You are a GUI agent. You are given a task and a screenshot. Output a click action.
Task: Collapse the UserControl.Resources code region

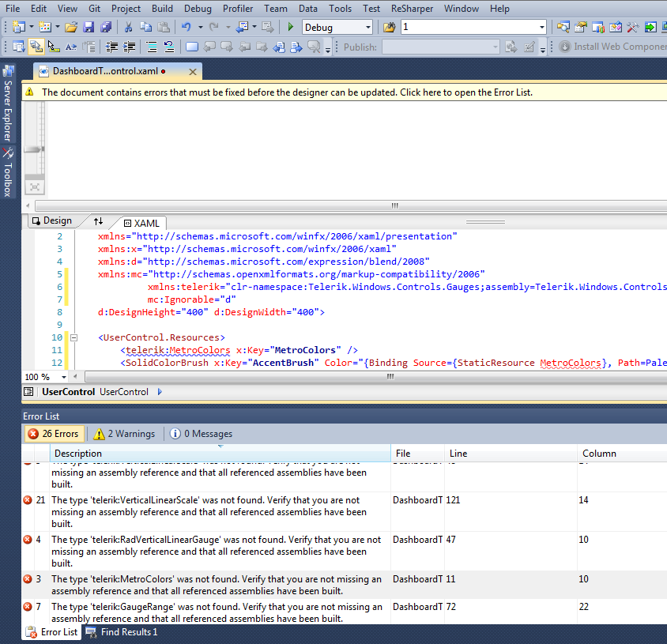pyautogui.click(x=75, y=337)
